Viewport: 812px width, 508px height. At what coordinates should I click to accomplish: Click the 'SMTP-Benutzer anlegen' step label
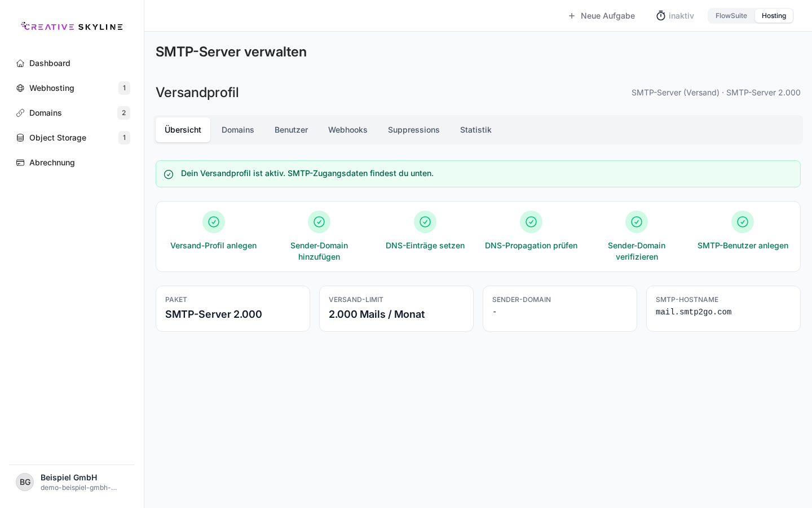tap(743, 246)
